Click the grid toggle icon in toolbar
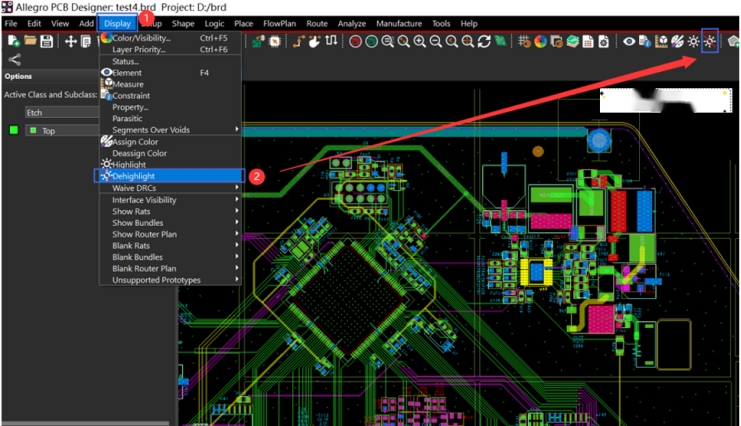 [522, 41]
